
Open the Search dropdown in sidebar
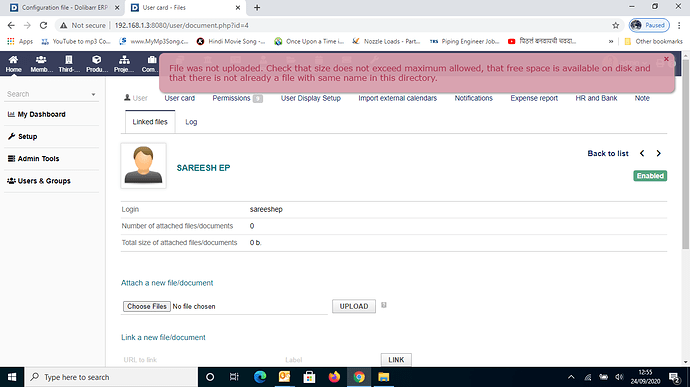51,94
